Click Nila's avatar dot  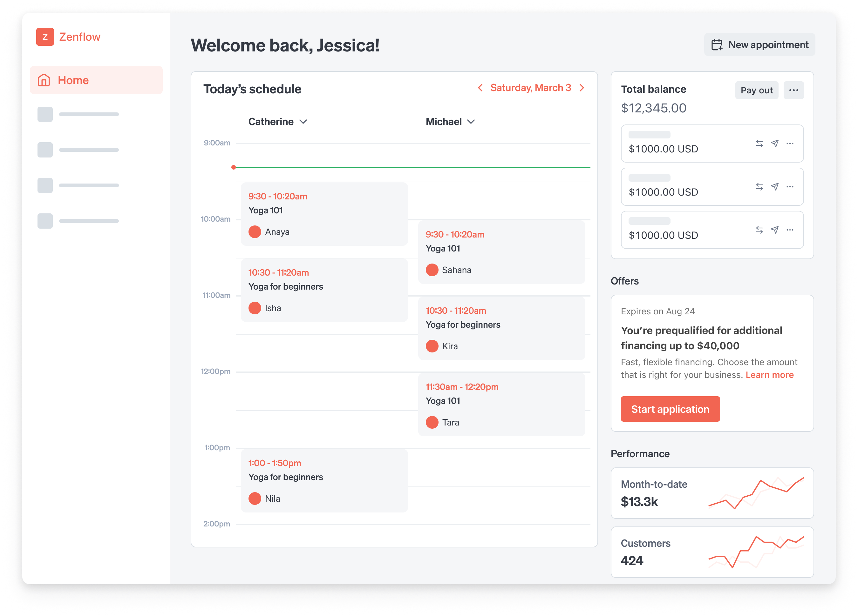click(x=255, y=499)
